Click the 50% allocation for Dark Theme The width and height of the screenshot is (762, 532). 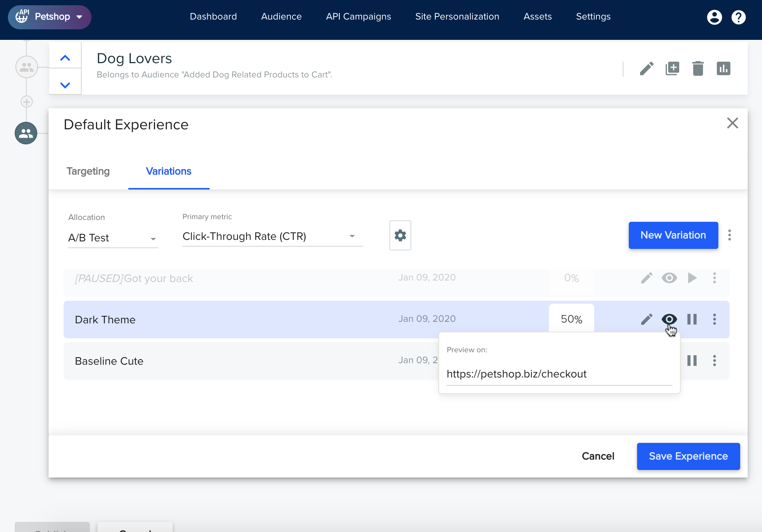tap(571, 319)
